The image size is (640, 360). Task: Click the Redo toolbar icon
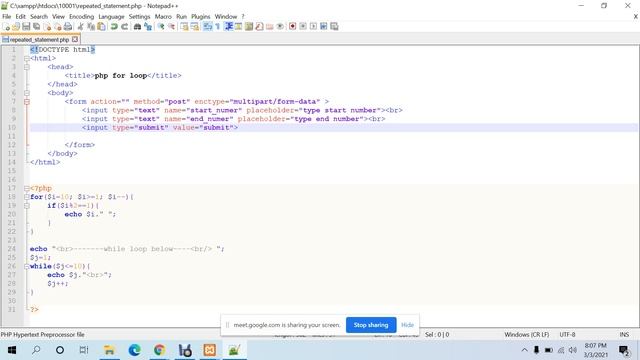124,27
